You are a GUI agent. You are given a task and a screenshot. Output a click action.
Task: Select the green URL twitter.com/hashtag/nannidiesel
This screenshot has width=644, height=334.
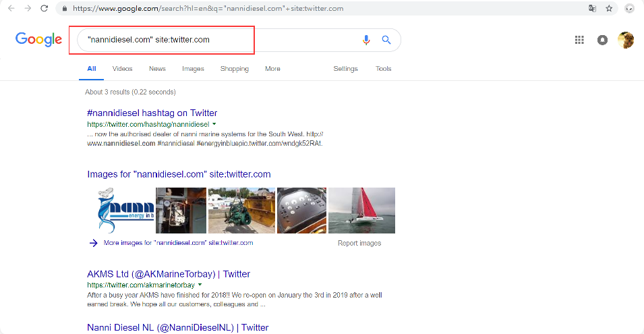148,124
